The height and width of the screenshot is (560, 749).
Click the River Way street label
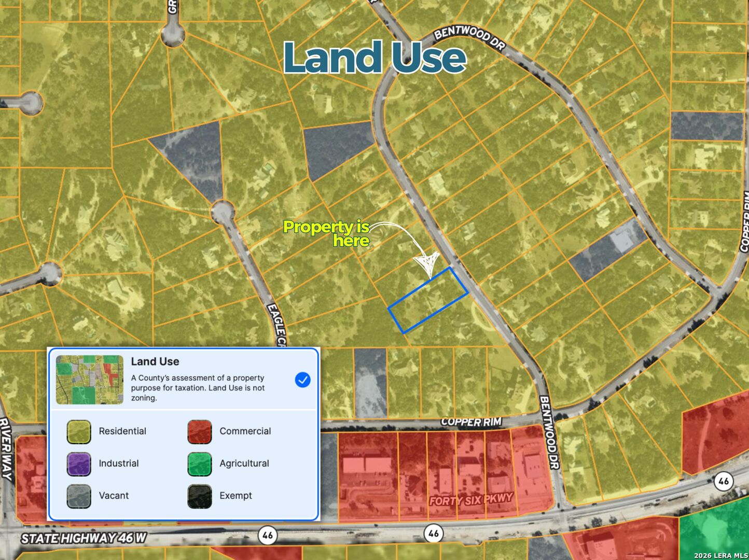(x=6, y=449)
